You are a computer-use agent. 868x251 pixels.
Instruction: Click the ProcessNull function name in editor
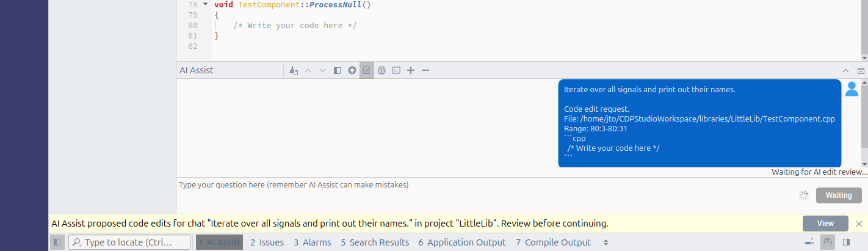(x=336, y=4)
